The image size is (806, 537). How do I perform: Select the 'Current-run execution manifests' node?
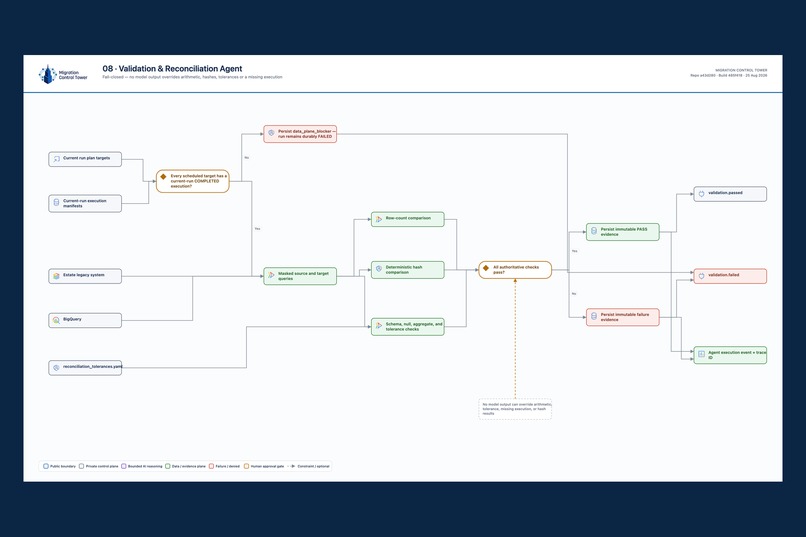85,203
